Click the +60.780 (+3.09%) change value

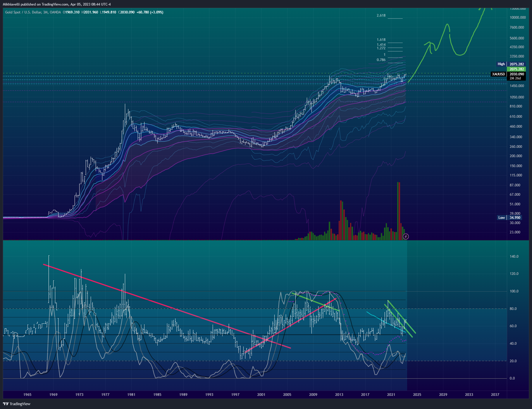click(x=150, y=12)
